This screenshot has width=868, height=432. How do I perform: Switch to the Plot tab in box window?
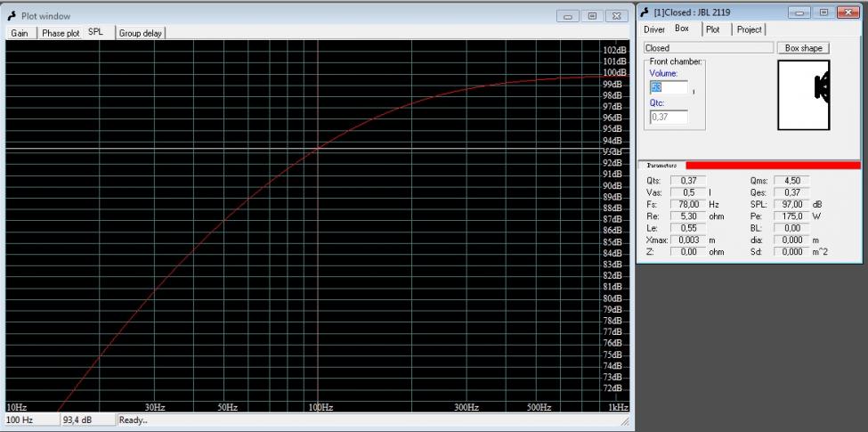[713, 29]
